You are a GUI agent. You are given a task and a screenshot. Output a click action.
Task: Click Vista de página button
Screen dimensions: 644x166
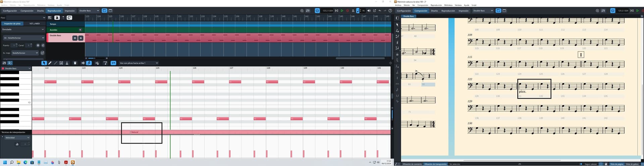pos(617,164)
